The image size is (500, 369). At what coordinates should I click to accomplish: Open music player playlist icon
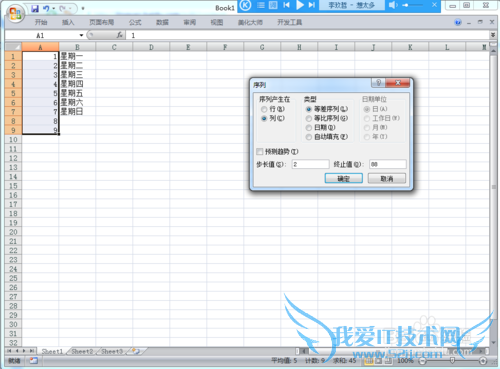261,5
